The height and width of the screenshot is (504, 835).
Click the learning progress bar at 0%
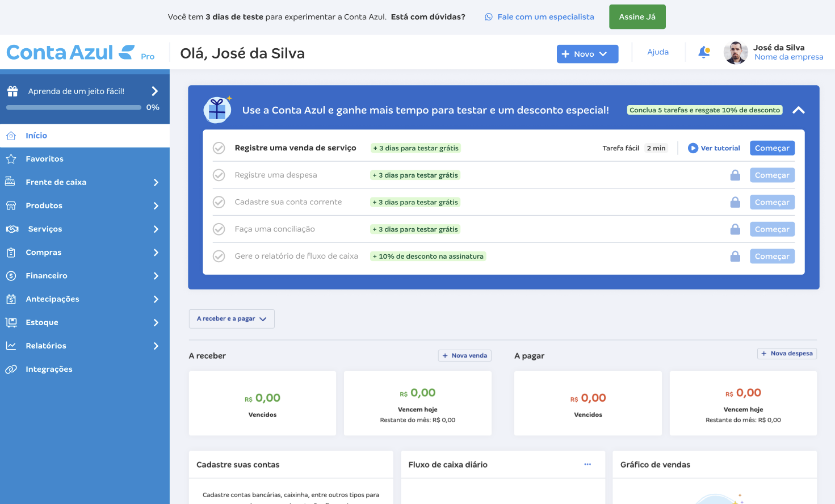point(74,107)
